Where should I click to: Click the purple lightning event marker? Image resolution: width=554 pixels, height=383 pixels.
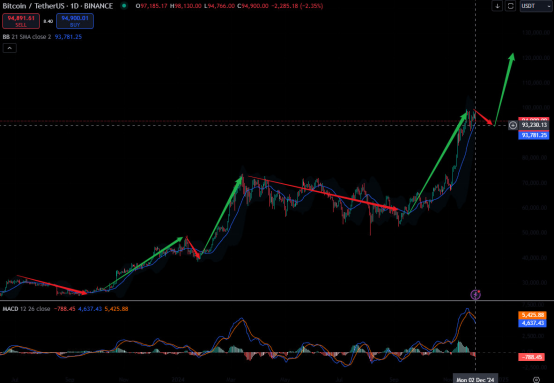tap(476, 294)
